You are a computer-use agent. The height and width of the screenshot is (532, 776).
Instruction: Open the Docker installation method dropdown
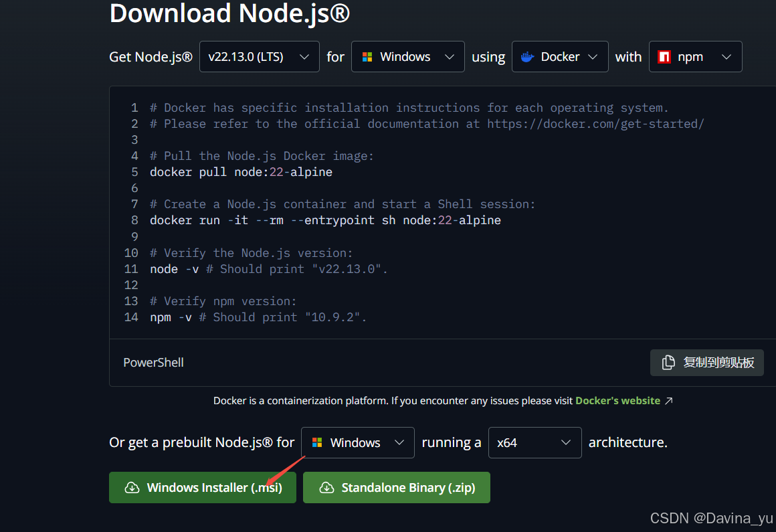[x=560, y=56]
